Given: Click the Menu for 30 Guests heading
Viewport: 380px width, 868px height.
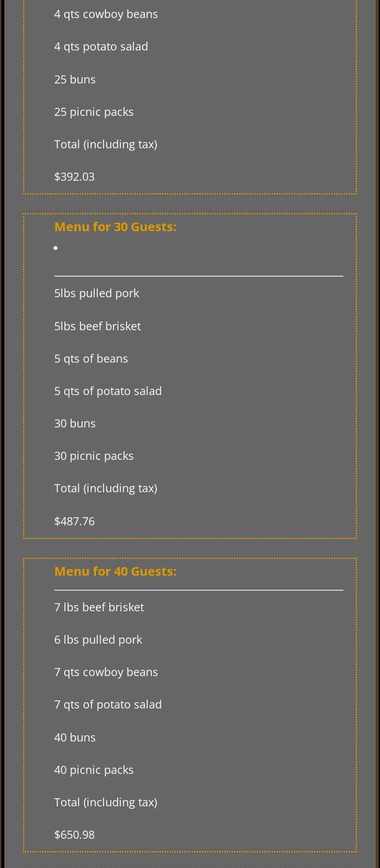Looking at the screenshot, I should [x=115, y=227].
